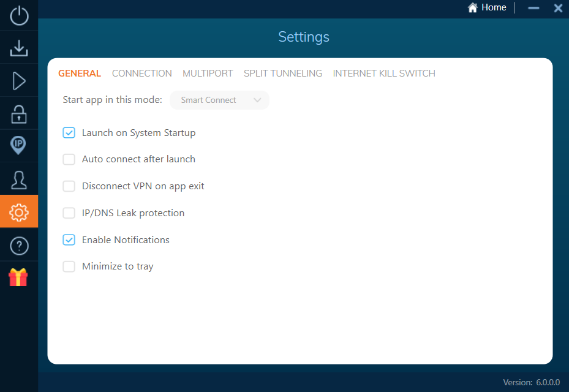Open the Split Tunneling tab
The height and width of the screenshot is (392, 569).
click(x=282, y=73)
